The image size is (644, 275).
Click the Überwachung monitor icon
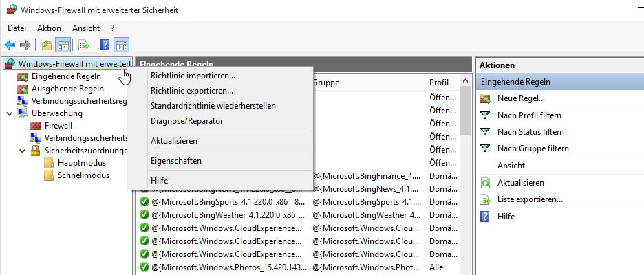click(x=23, y=113)
